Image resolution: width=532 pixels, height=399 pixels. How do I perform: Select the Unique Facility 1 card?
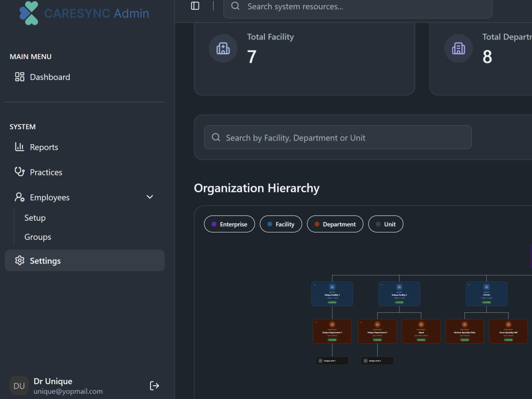(x=332, y=294)
